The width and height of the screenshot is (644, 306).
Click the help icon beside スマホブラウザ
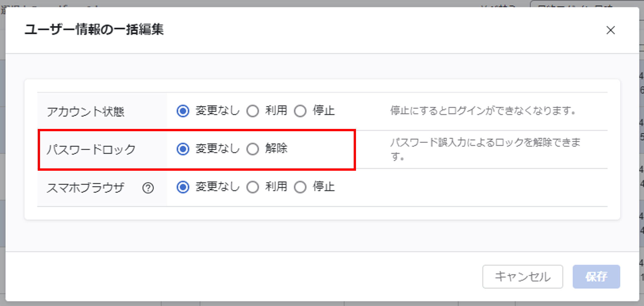pos(148,188)
